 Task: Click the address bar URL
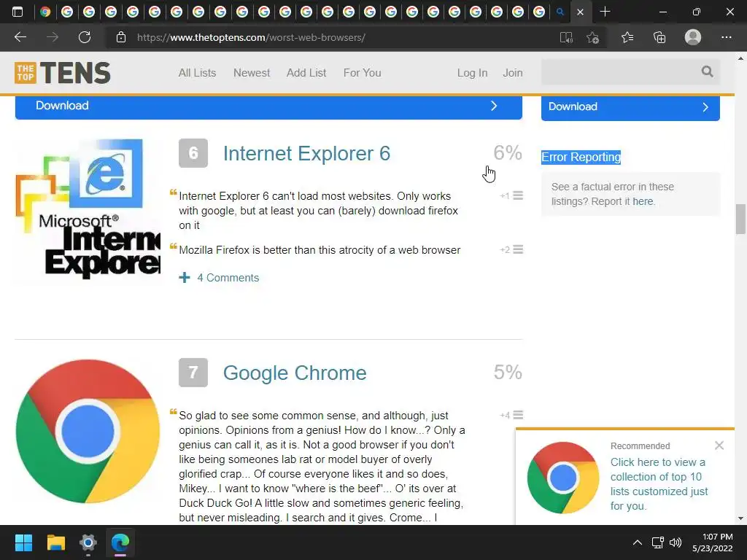[251, 37]
